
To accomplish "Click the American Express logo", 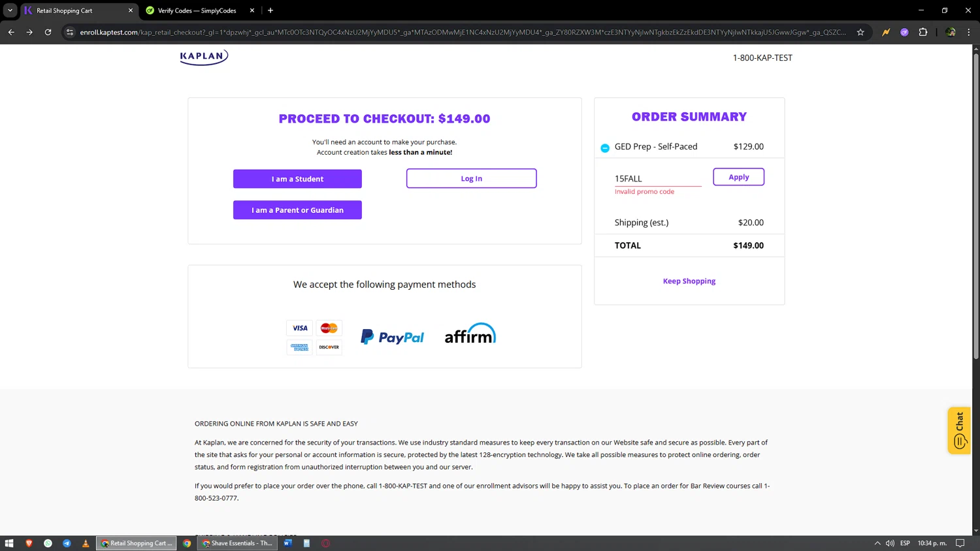I will [300, 347].
